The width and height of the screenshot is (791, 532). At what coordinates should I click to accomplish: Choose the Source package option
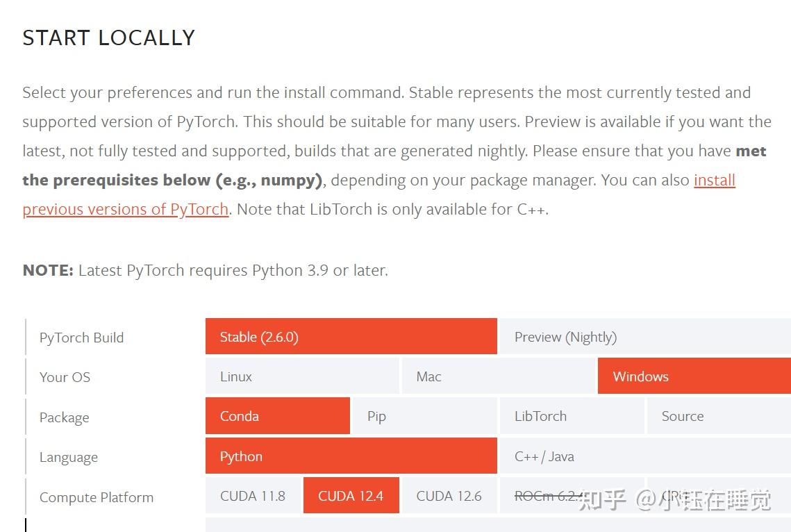tap(718, 416)
